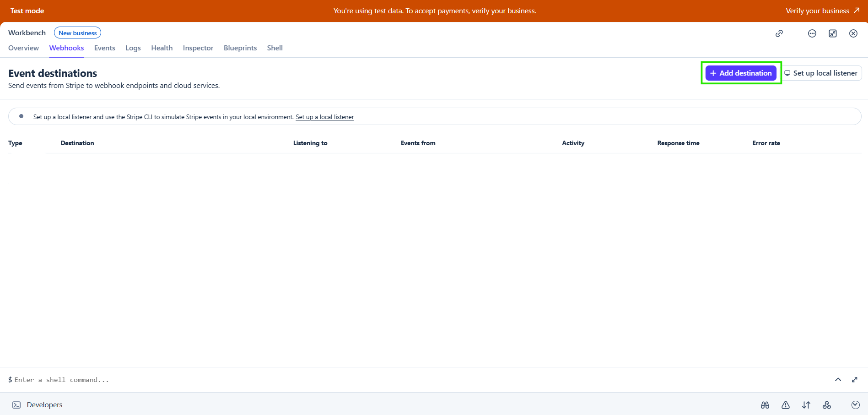This screenshot has width=868, height=415.
Task: Click the Add destination button
Action: [741, 73]
